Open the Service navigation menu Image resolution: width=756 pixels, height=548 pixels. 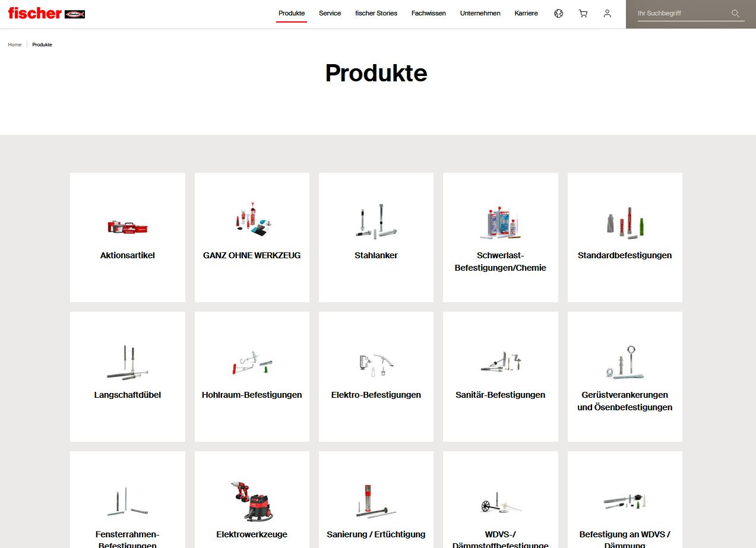[330, 14]
